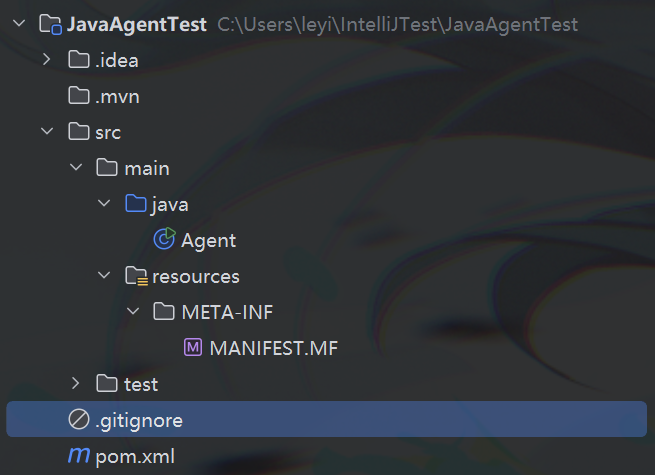Click the Maven icon beside pom.xml
The image size is (655, 475).
(x=78, y=456)
